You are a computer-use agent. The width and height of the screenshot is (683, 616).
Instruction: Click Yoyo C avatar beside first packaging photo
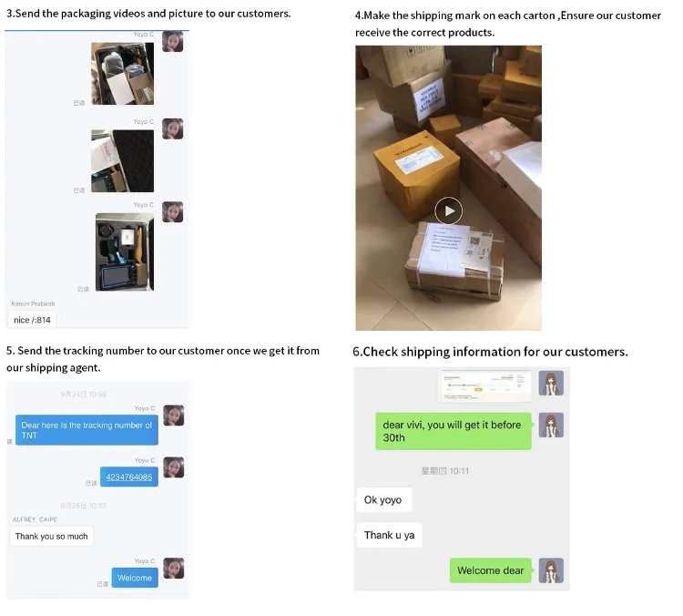[x=172, y=41]
